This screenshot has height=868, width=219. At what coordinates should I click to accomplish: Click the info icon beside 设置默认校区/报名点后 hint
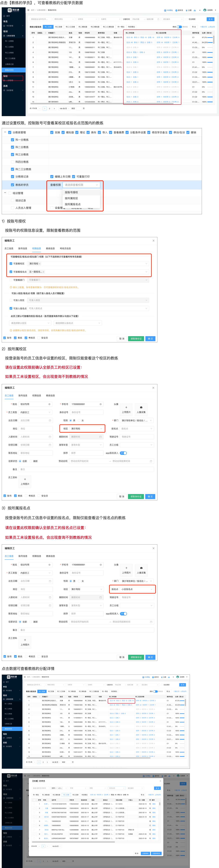pyautogui.click(x=11, y=330)
